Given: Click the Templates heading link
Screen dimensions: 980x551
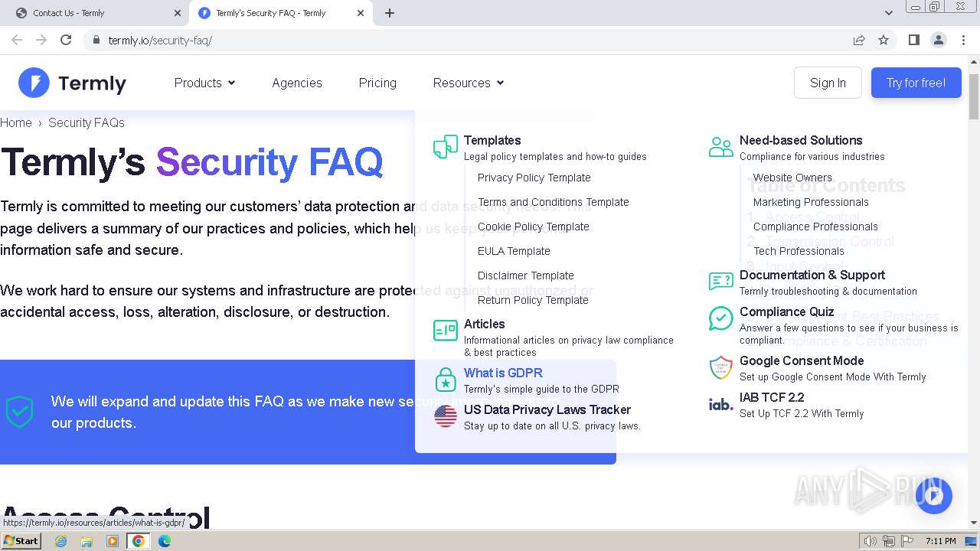Looking at the screenshot, I should [x=492, y=140].
